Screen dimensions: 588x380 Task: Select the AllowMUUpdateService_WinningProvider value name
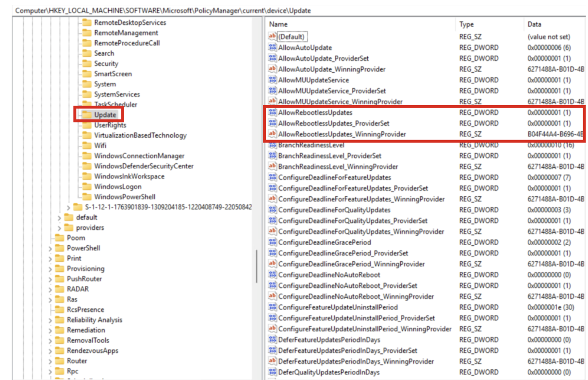pyautogui.click(x=340, y=102)
